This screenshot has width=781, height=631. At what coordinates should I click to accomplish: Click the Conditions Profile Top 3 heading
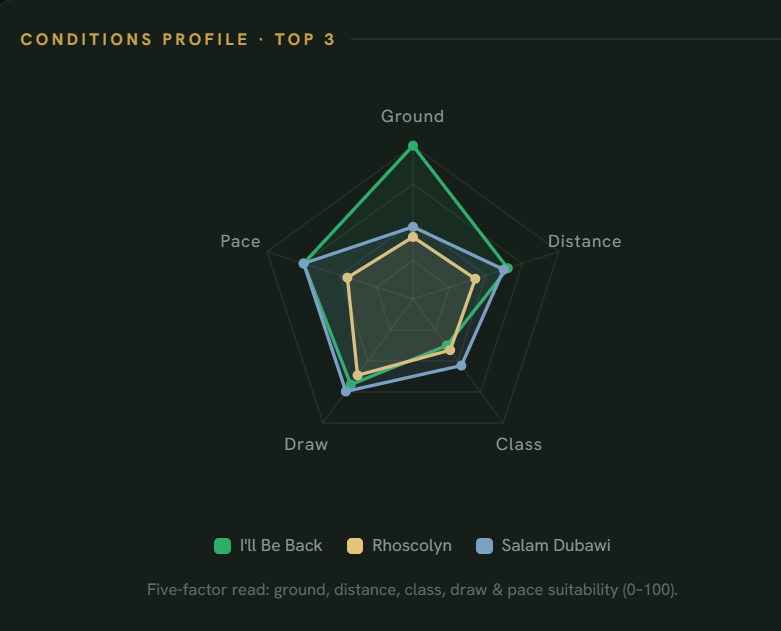point(178,39)
